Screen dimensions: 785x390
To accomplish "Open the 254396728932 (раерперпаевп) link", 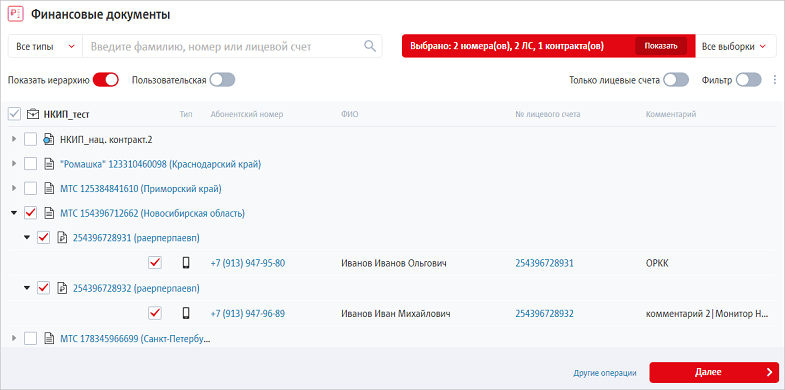I will [136, 288].
